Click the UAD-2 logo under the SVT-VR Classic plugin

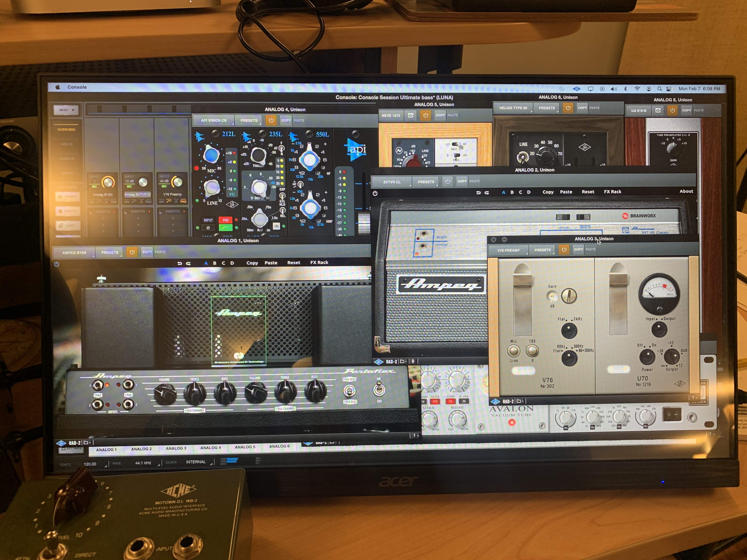379,361
